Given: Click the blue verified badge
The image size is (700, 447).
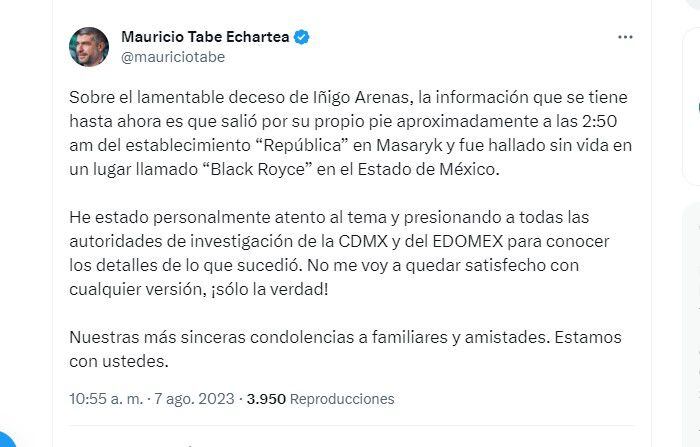Looking at the screenshot, I should point(301,37).
